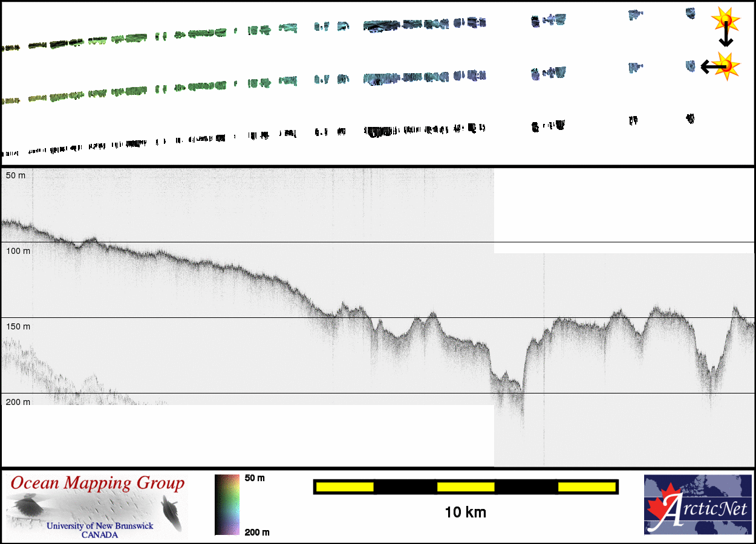Click the 200 m label on color legend
Screen dimensions: 756x544
[x=257, y=533]
